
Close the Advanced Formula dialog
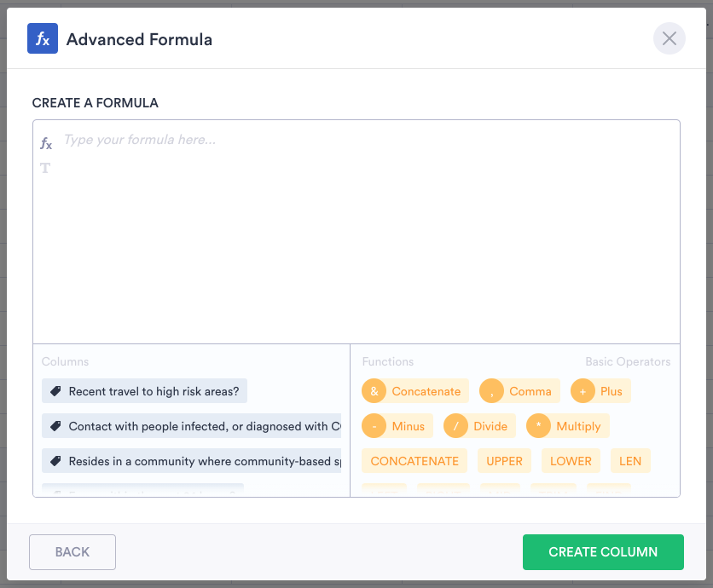[670, 39]
